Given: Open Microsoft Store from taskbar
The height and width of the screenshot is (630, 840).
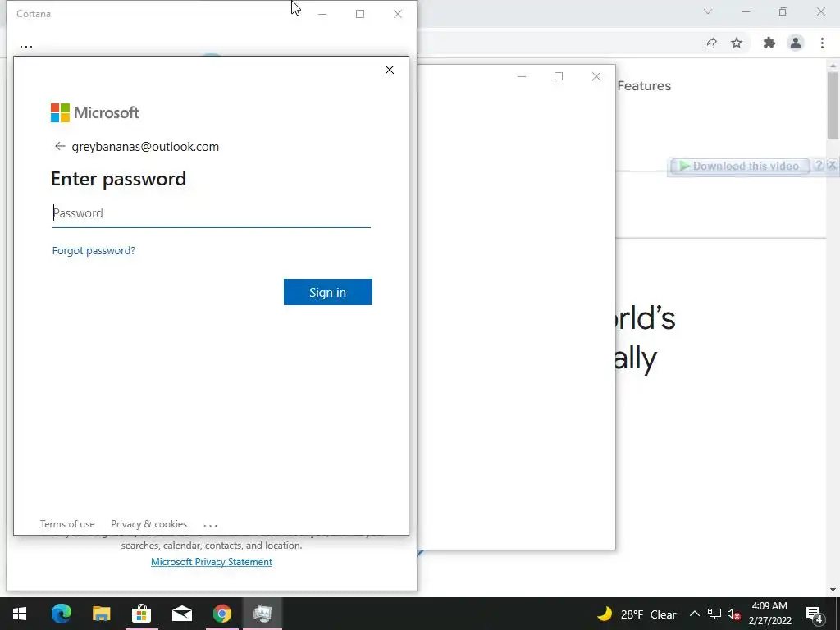Looking at the screenshot, I should click(141, 614).
